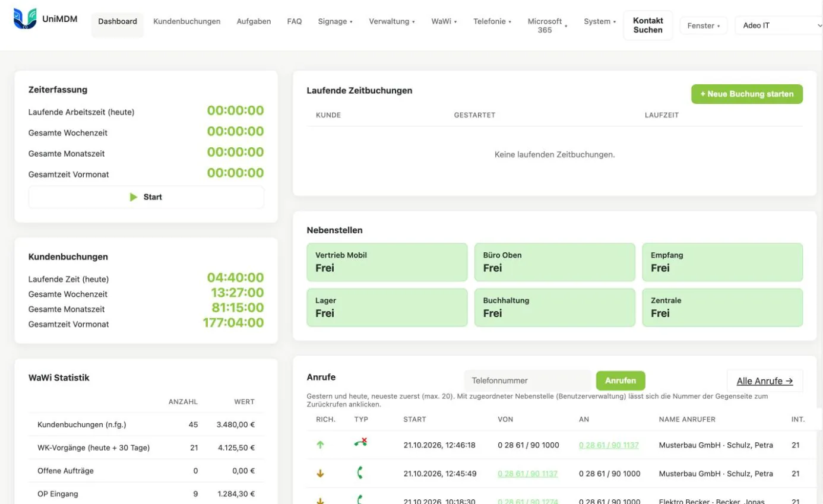This screenshot has width=823, height=504.
Task: Click the missed-call icon in the 12:46:18 row
Action: (360, 442)
